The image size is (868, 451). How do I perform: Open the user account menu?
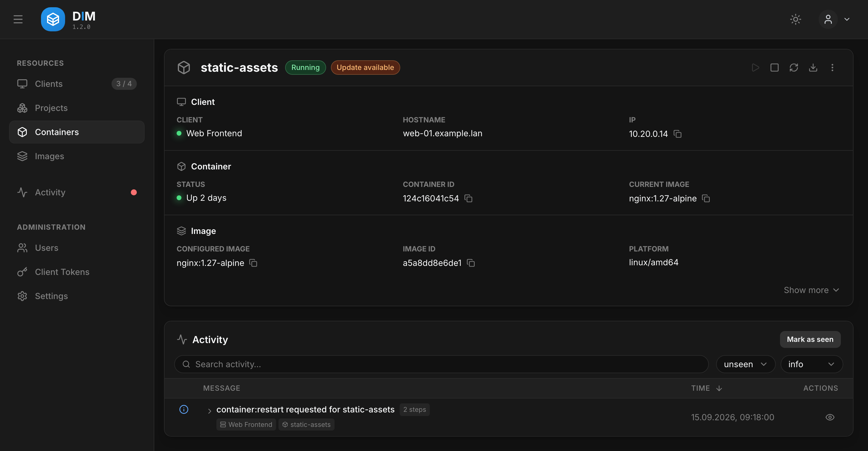(834, 19)
